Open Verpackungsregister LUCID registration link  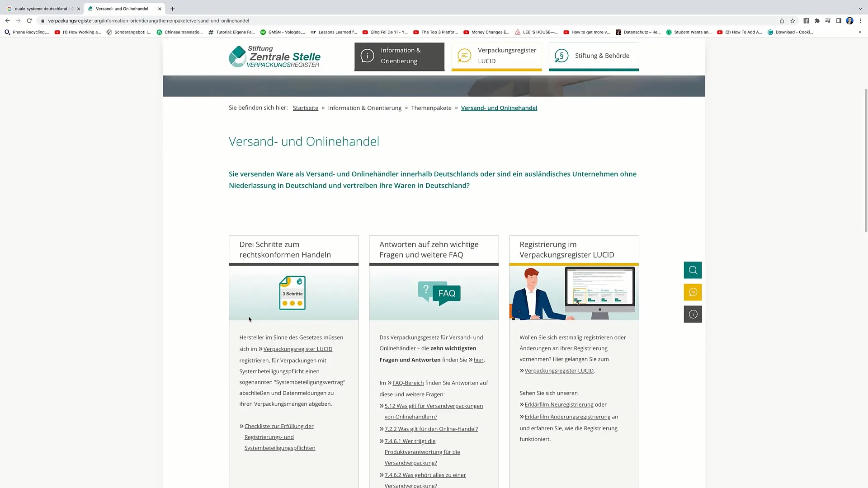559,371
